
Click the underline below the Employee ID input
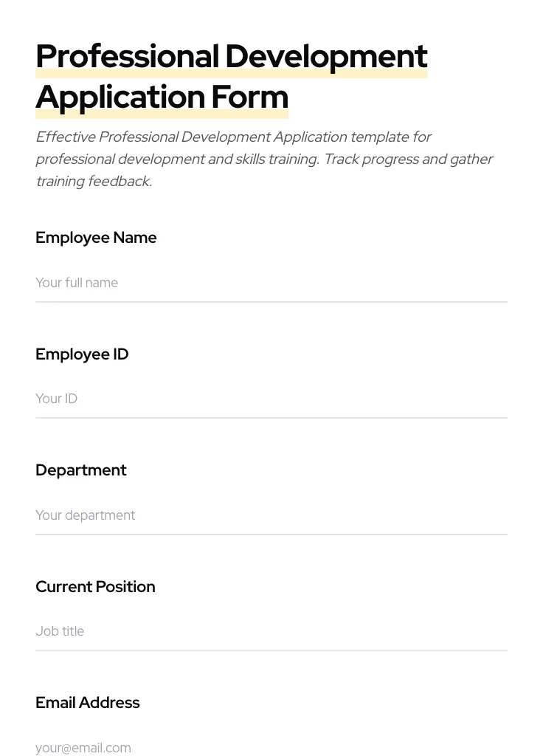click(271, 417)
